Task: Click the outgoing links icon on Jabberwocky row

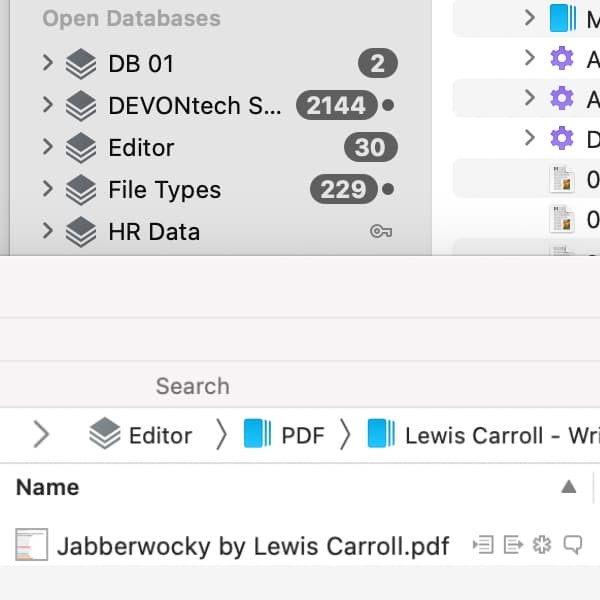Action: tap(513, 545)
